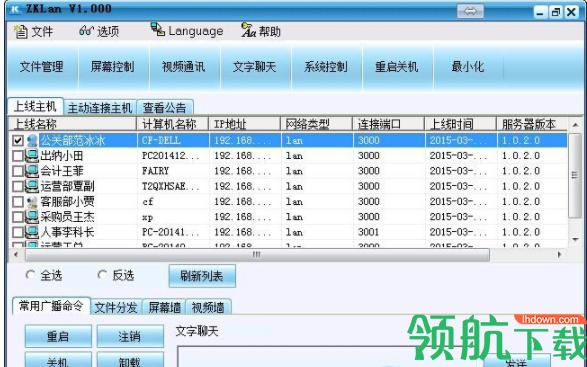Select the FAIRY computer name cell

pos(173,171)
